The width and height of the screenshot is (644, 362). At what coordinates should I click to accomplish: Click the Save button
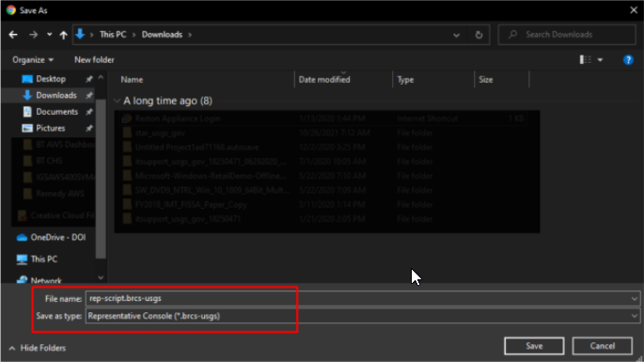tap(534, 346)
